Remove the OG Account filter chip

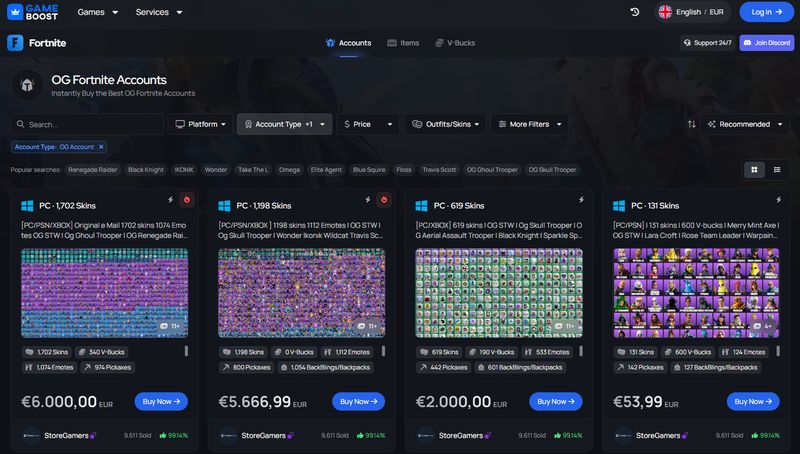click(101, 147)
